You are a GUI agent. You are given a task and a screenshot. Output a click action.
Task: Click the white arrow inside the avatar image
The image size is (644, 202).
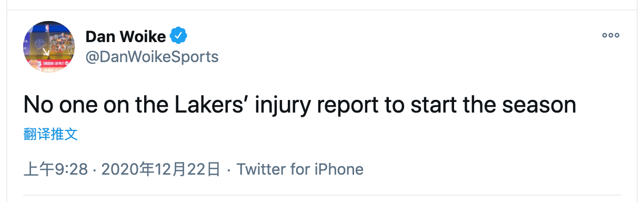(x=45, y=53)
